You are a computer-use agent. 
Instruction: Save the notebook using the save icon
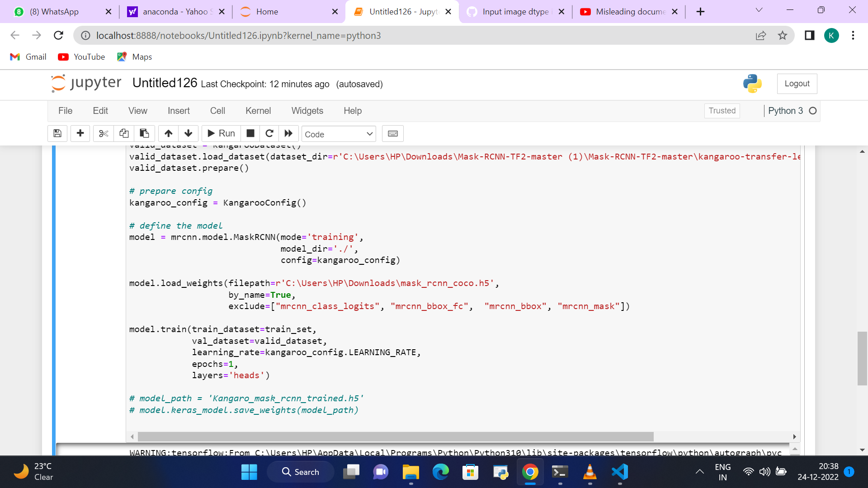coord(57,133)
